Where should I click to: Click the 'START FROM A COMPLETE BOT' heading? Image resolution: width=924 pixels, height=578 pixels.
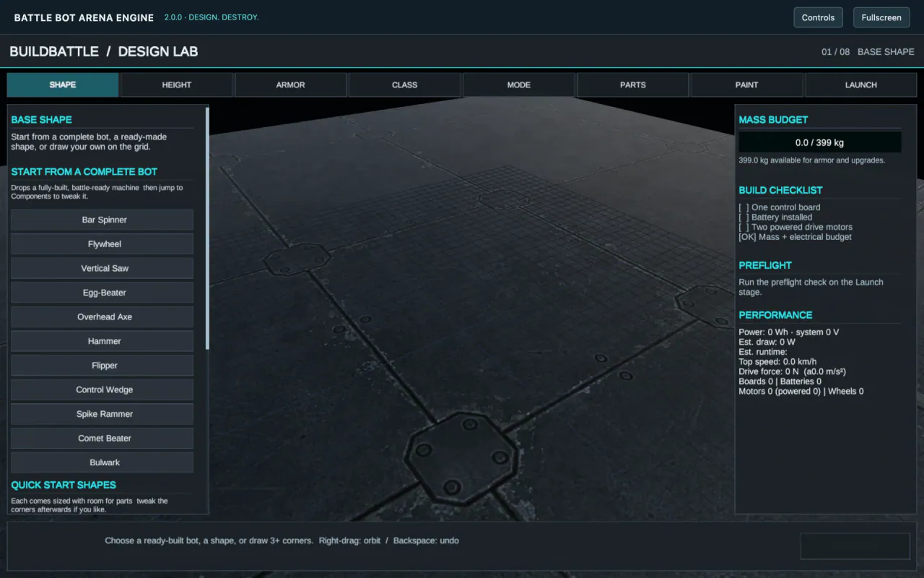tap(84, 172)
